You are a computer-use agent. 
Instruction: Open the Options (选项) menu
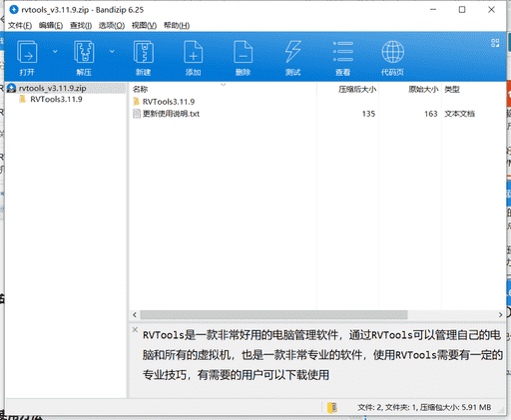click(112, 26)
